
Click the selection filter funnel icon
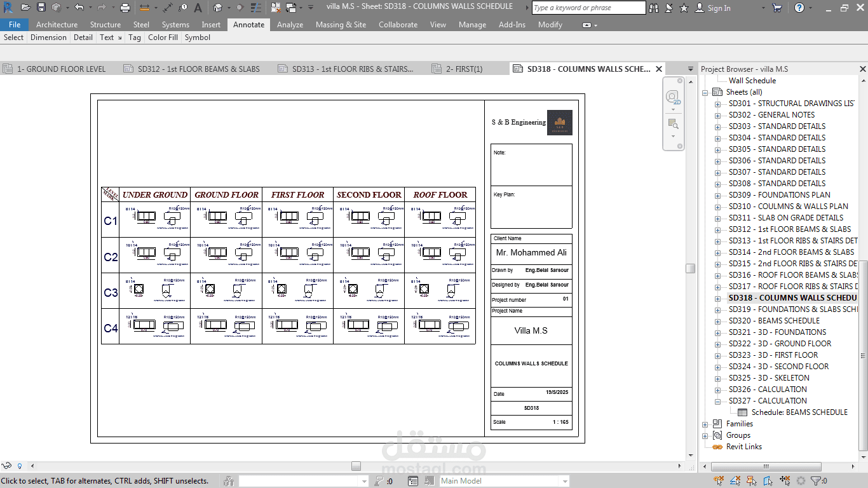[x=816, y=481]
